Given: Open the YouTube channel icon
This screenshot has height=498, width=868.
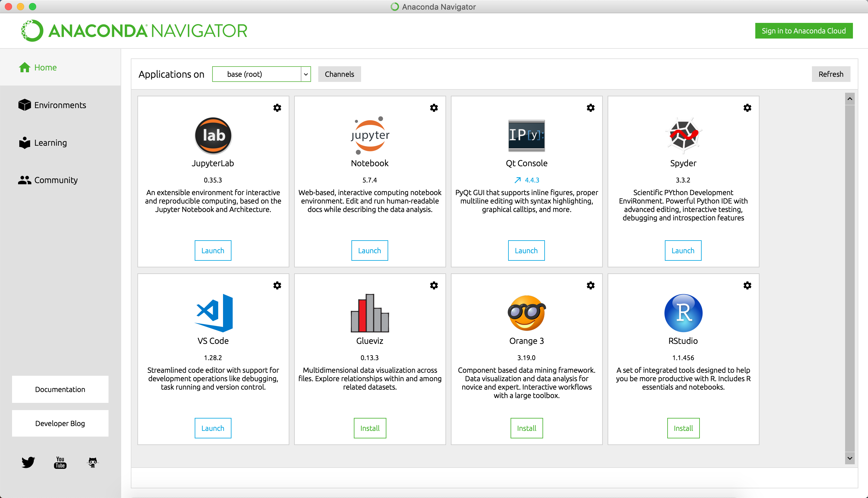Looking at the screenshot, I should [60, 462].
